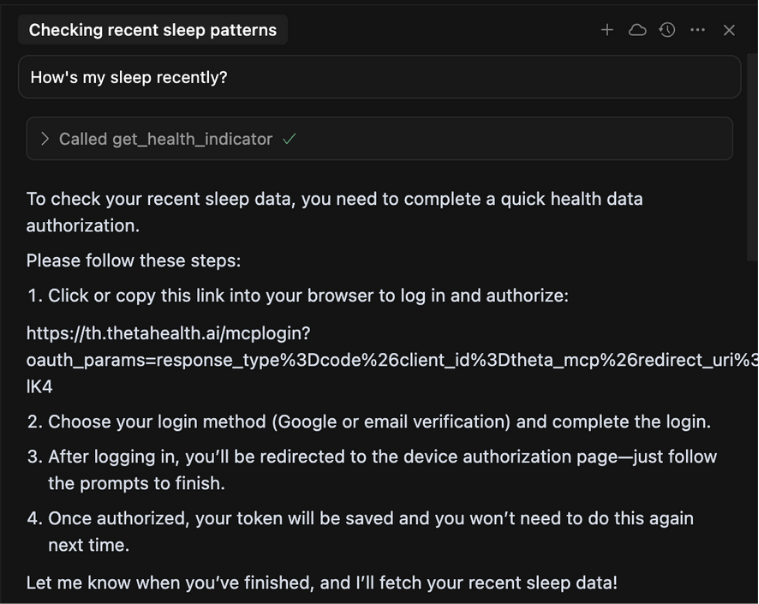This screenshot has height=604, width=759.
Task: Click the cloud icon in chat header
Action: pos(637,30)
